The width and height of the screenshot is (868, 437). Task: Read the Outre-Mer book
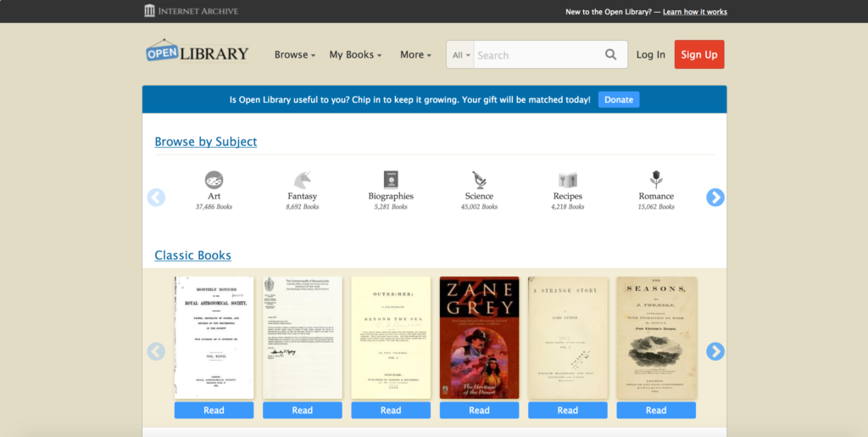click(391, 411)
